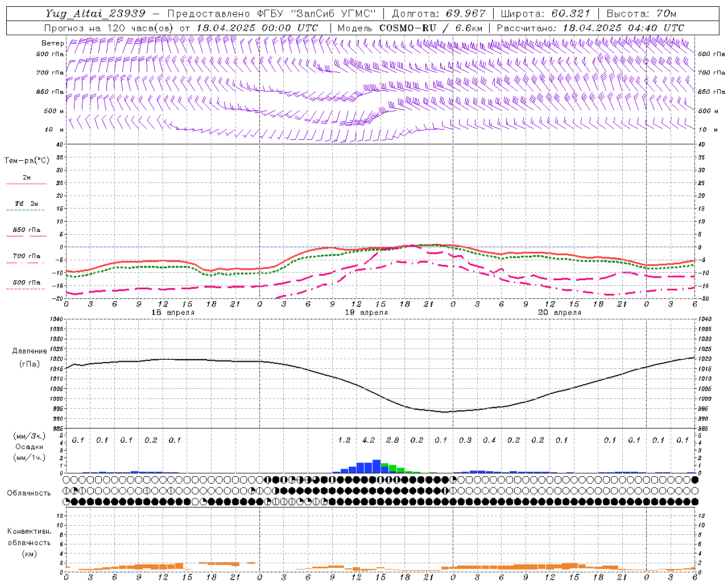
Task: Click the 0.4 three-hour precipitation value
Action: tap(489, 440)
